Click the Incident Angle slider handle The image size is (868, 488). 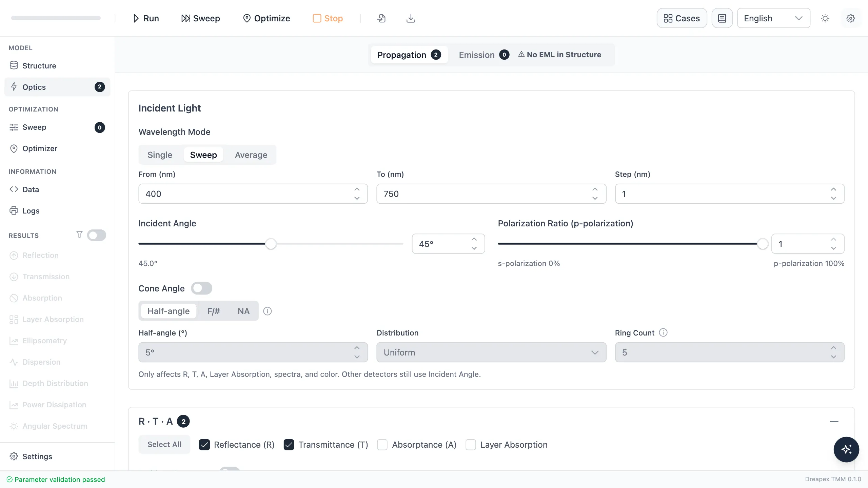(271, 244)
